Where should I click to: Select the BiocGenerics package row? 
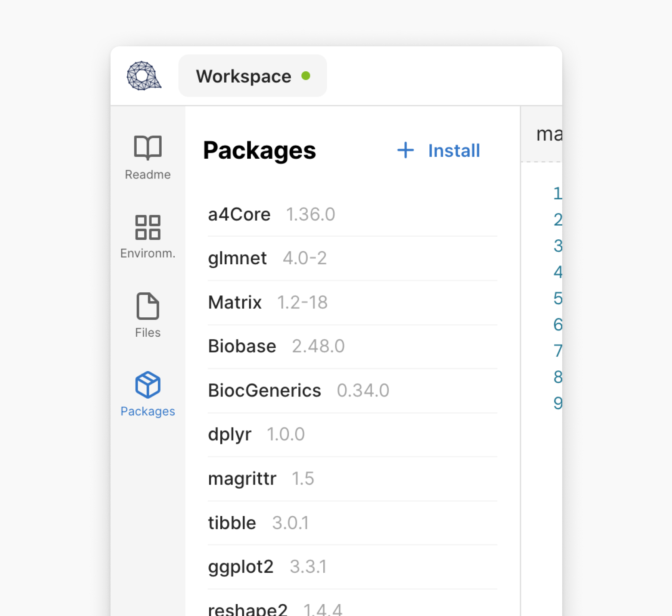[352, 391]
